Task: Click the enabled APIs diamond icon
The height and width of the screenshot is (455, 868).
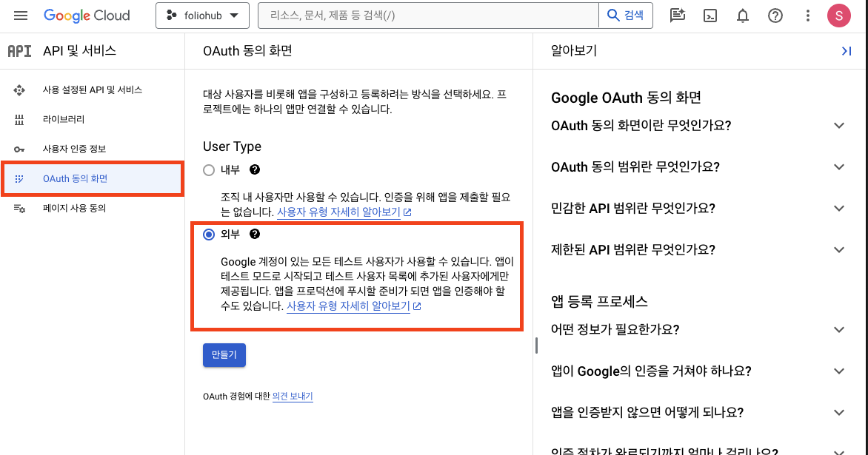Action: 19,90
